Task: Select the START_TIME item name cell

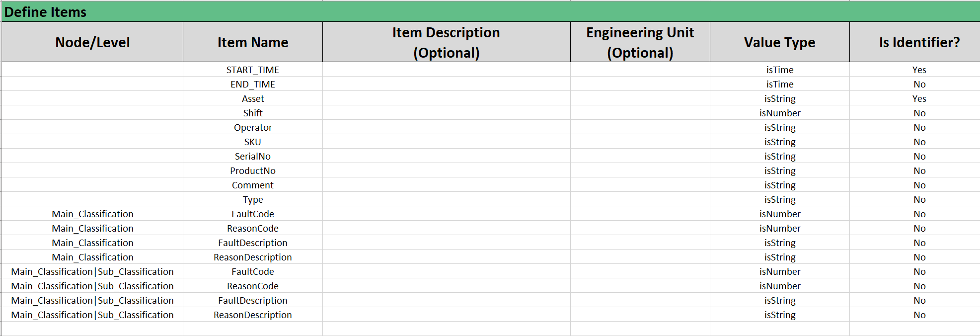Action: coord(252,70)
